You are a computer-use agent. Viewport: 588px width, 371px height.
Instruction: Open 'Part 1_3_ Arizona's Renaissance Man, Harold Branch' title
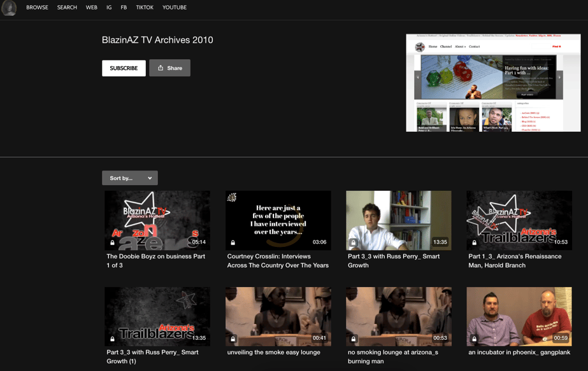pos(515,261)
